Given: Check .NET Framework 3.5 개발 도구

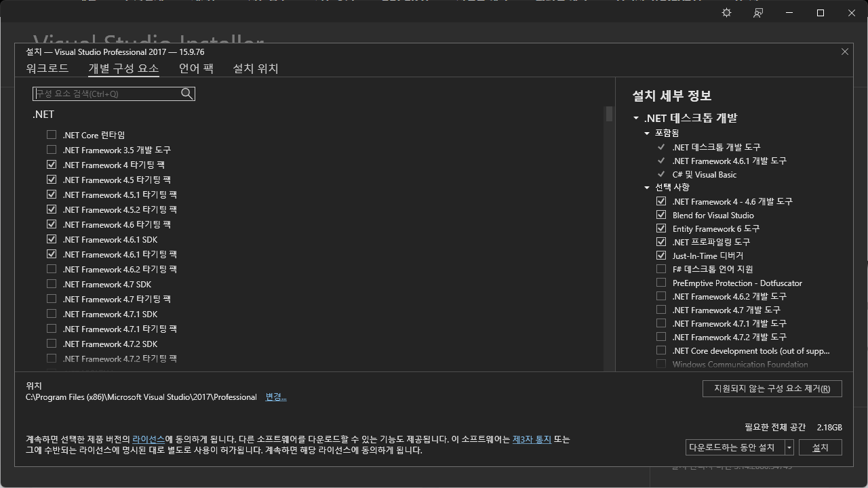Looking at the screenshot, I should [52, 150].
